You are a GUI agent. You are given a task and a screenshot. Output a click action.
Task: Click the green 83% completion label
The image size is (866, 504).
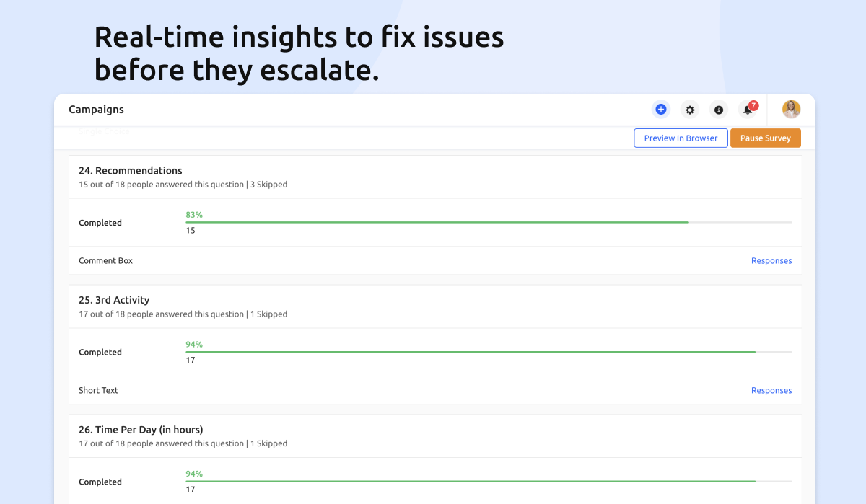click(x=194, y=215)
